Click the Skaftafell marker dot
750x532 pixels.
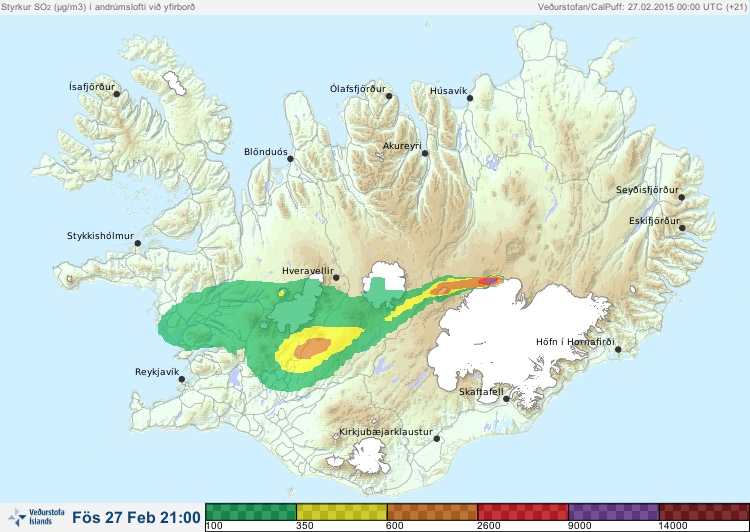tap(506, 399)
